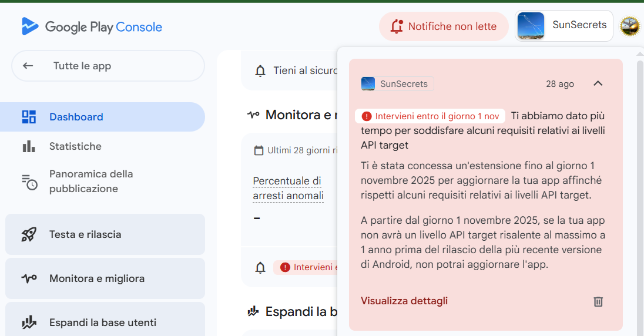Viewport: 644px width, 336px height.
Task: Click the SunSecrets chip in the notification
Action: [x=397, y=84]
